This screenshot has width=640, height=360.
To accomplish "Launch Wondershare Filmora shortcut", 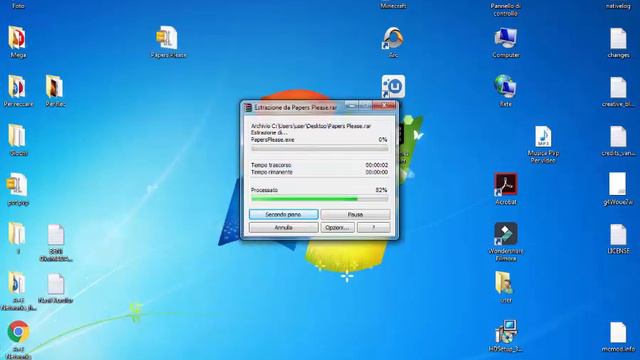I will [x=506, y=234].
